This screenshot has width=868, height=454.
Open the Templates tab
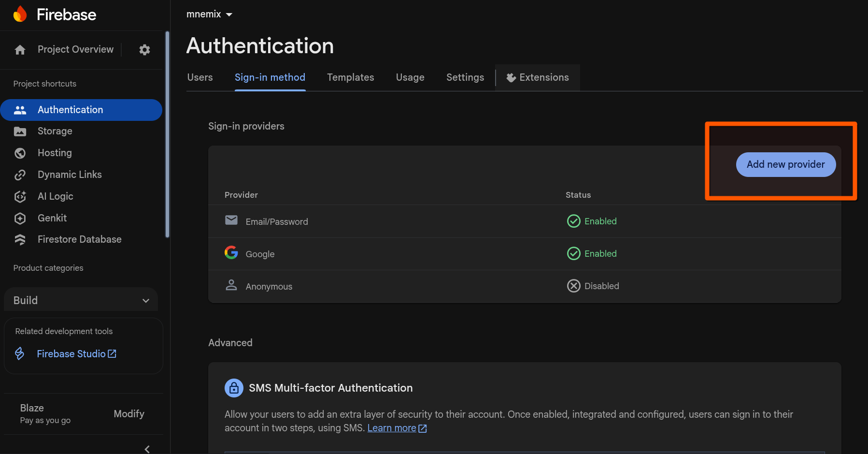tap(351, 77)
